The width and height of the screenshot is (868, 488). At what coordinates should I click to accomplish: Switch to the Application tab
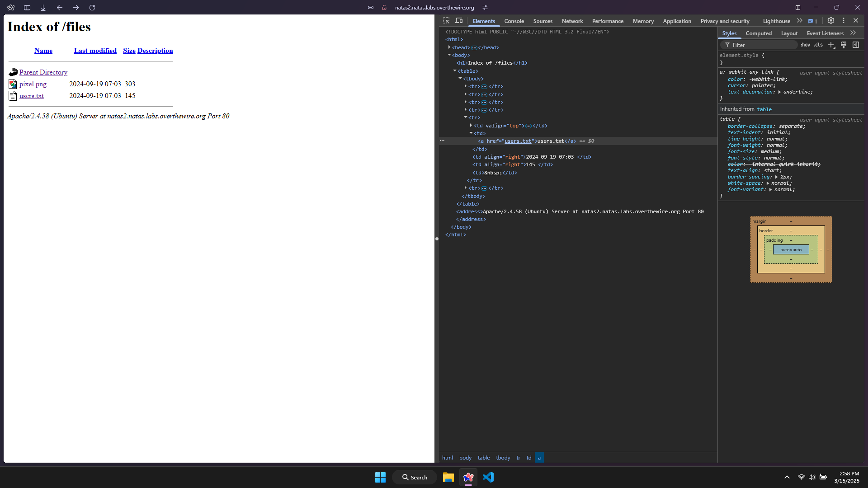677,21
